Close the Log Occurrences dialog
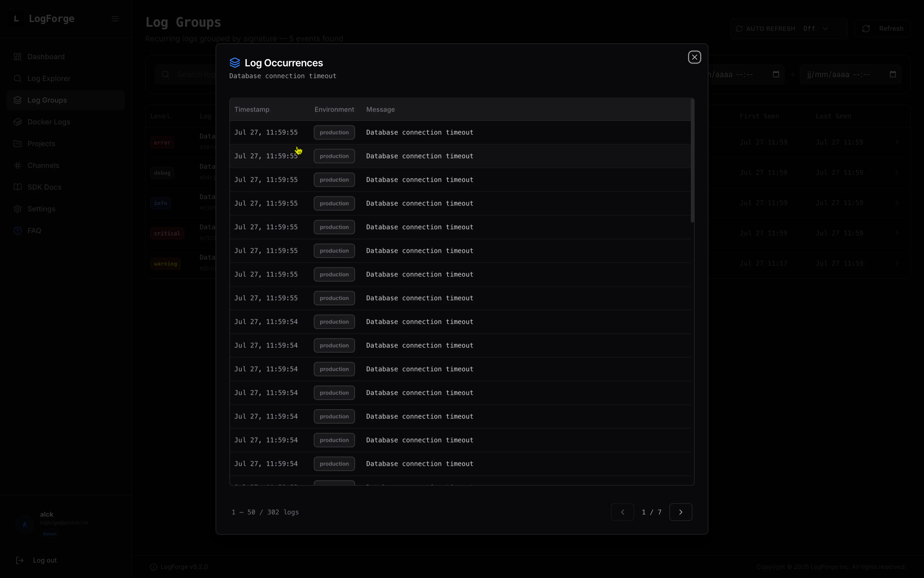The height and width of the screenshot is (578, 924). [x=694, y=57]
